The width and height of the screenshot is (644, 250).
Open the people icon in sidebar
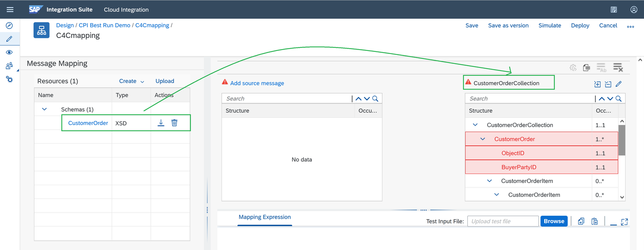click(x=9, y=66)
